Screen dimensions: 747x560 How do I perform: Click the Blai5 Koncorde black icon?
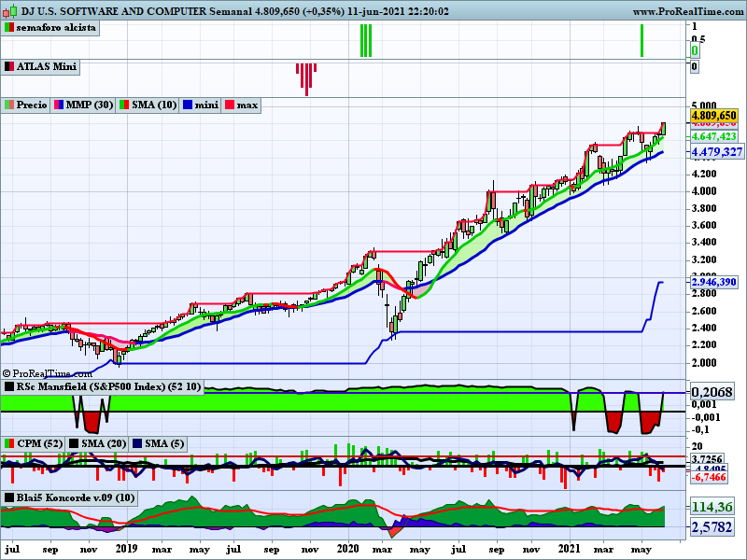pyautogui.click(x=9, y=498)
